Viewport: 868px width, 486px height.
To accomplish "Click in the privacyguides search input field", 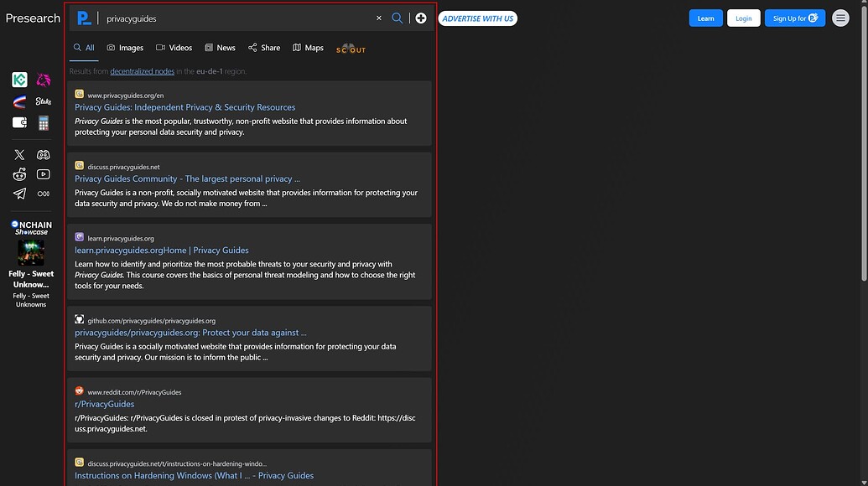I will point(235,18).
